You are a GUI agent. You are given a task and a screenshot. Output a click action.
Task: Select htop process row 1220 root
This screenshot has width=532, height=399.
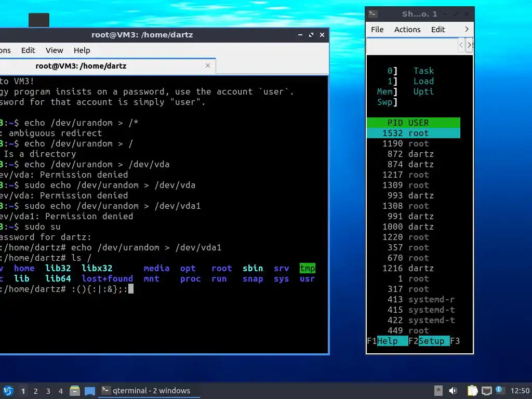click(x=413, y=237)
